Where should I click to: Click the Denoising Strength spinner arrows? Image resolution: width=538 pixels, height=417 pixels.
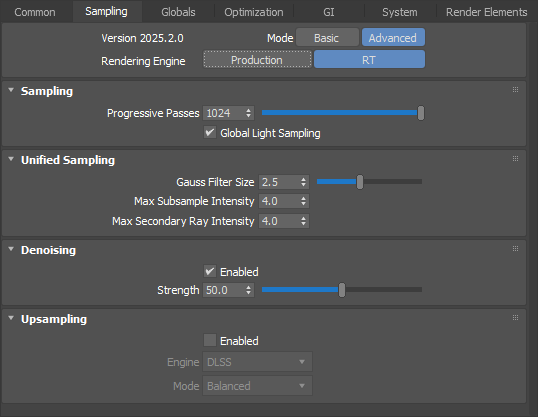[248, 290]
